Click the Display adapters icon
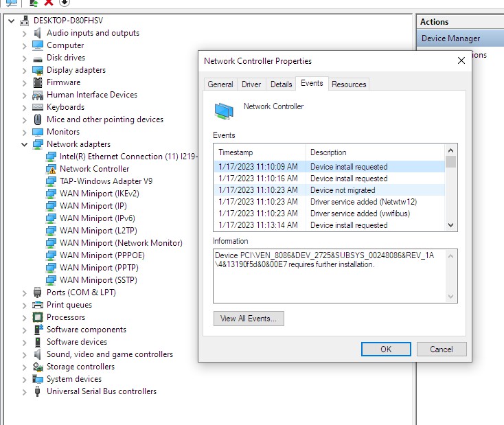Image resolution: width=504 pixels, height=425 pixels. [38, 70]
